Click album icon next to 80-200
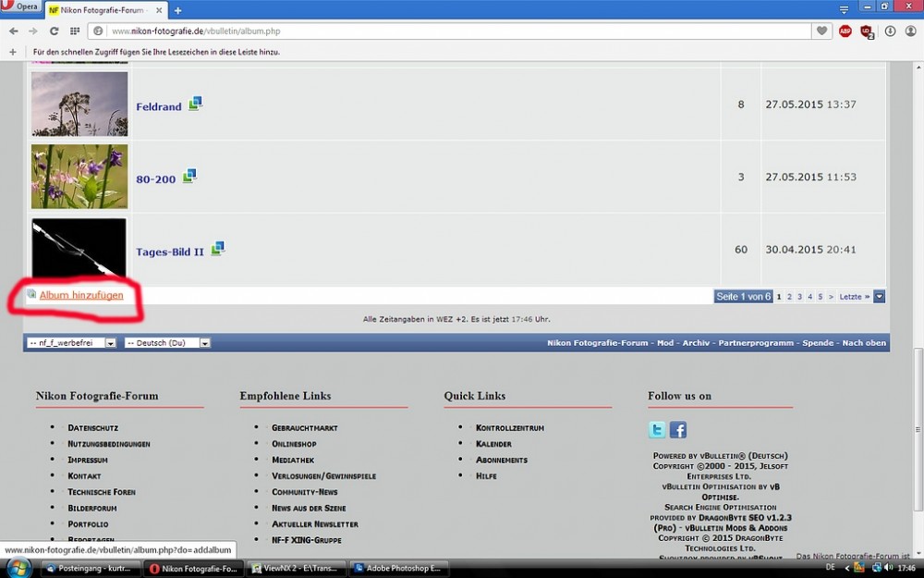Screen dimensions: 924x578 189,177
